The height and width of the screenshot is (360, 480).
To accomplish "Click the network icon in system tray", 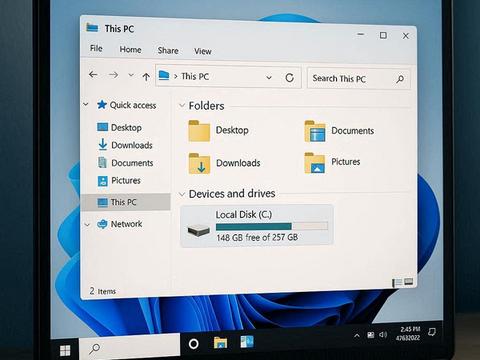I will pyautogui.click(x=371, y=335).
